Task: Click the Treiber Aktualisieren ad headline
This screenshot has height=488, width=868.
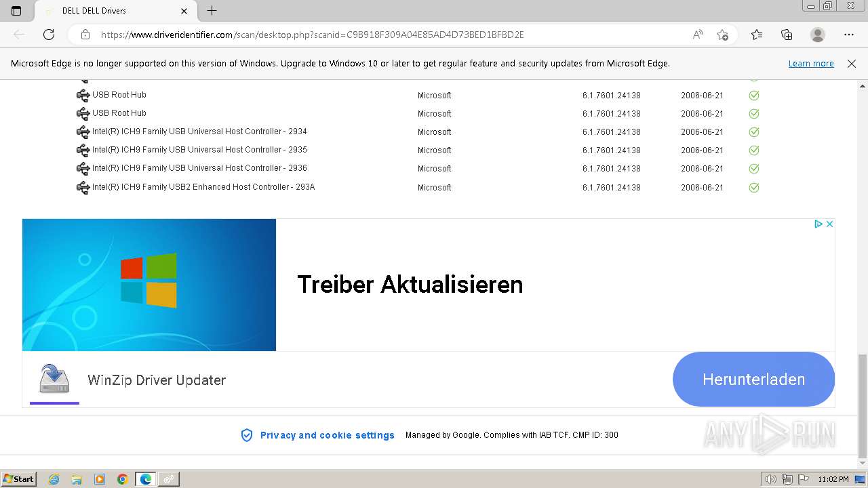Action: coord(410,285)
